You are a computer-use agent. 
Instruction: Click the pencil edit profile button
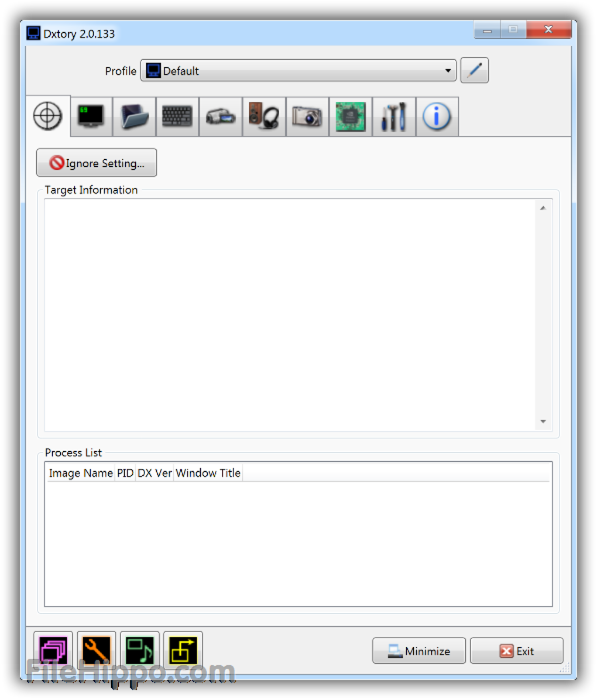[474, 71]
